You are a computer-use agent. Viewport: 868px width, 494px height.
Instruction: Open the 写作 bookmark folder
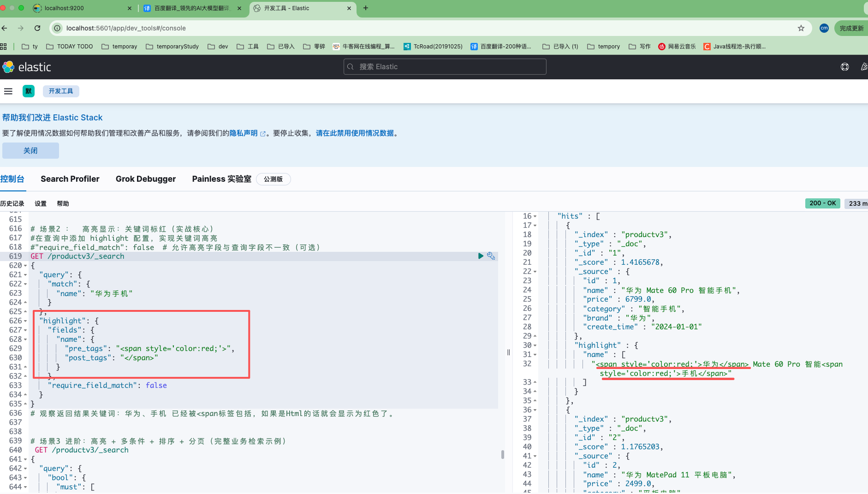click(x=640, y=46)
